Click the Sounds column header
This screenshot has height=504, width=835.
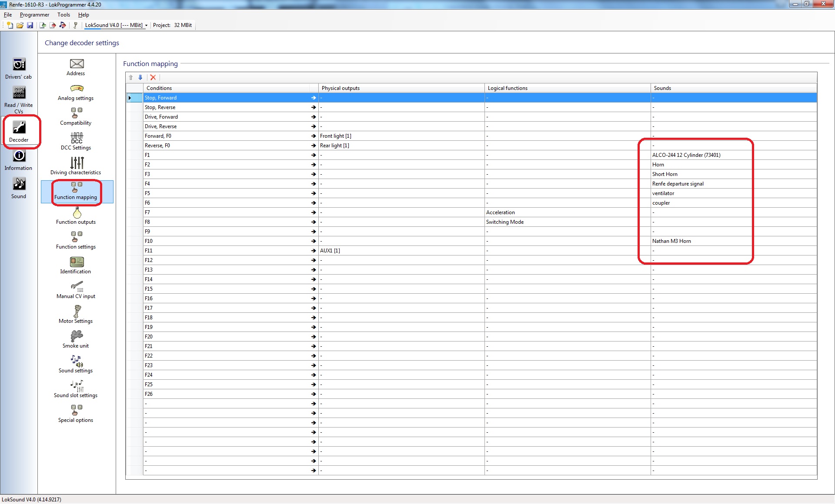(734, 88)
